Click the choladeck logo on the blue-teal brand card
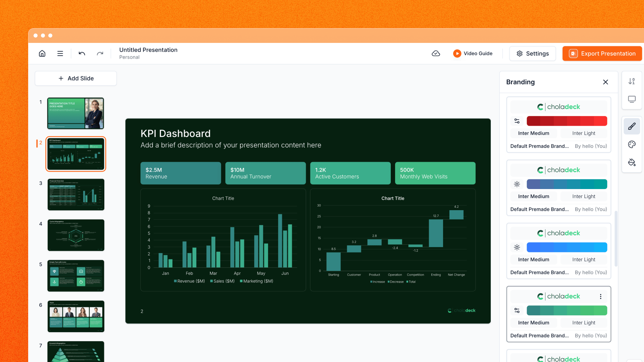The width and height of the screenshot is (644, 362). [x=558, y=170]
